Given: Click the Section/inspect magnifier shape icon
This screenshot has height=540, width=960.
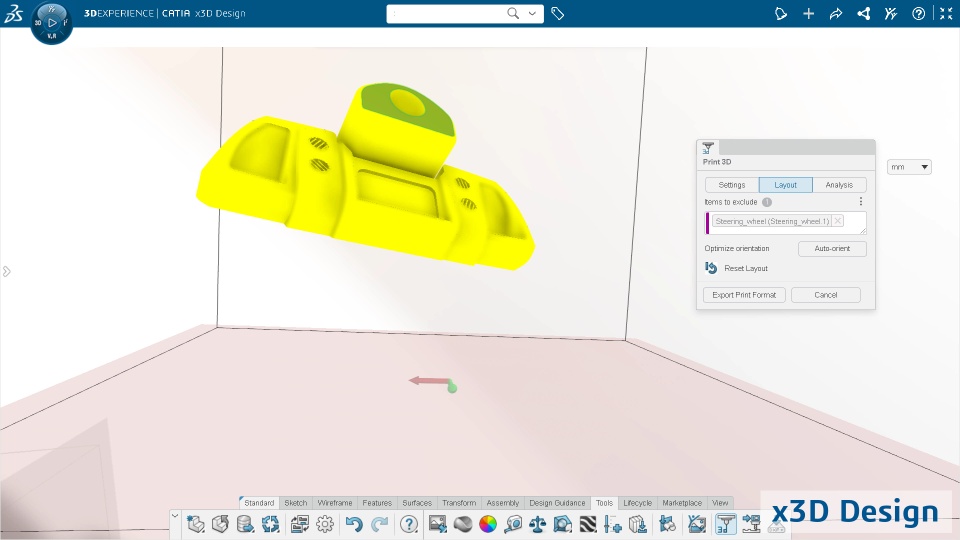Looking at the screenshot, I should coord(563,524).
